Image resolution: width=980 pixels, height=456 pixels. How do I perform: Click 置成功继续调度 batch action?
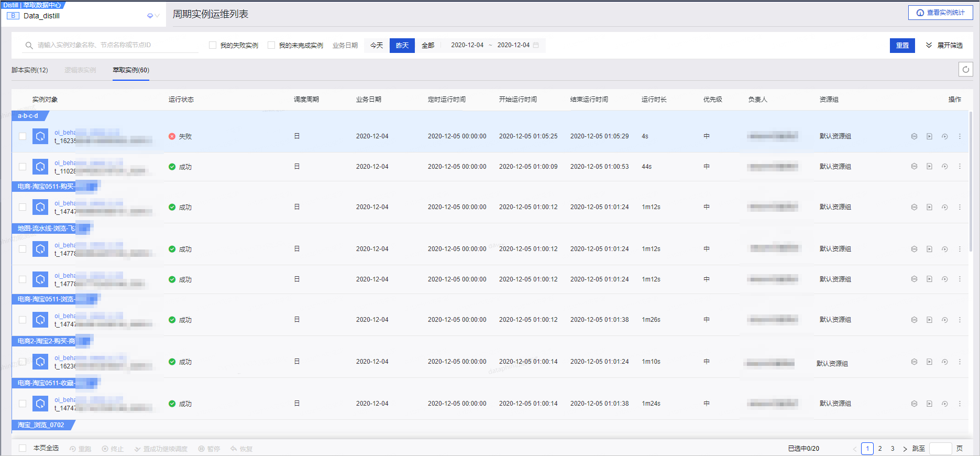click(x=161, y=449)
